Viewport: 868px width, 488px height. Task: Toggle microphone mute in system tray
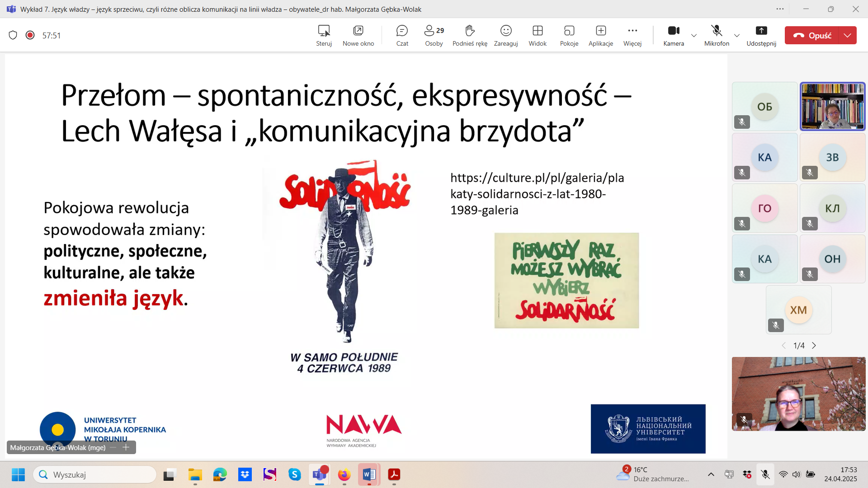[765, 474]
